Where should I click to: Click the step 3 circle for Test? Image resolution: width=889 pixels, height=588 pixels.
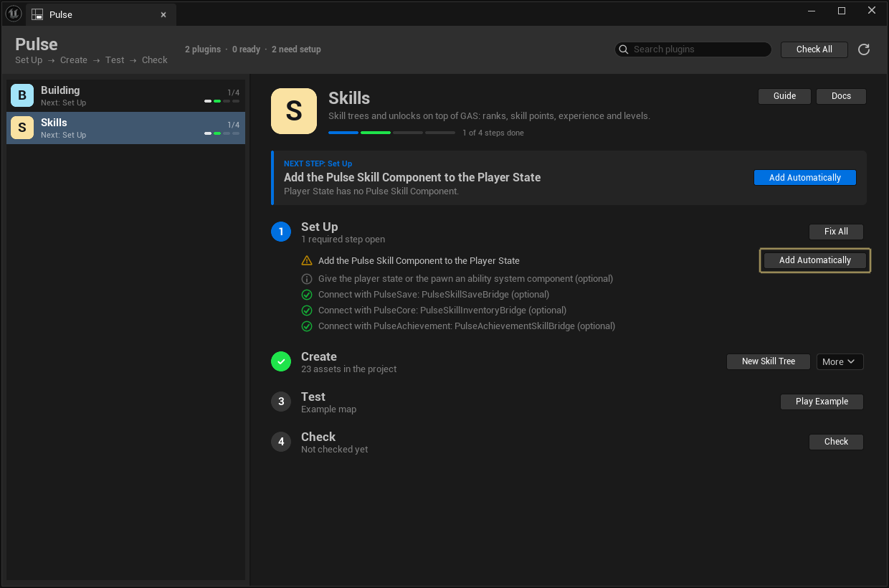(281, 402)
